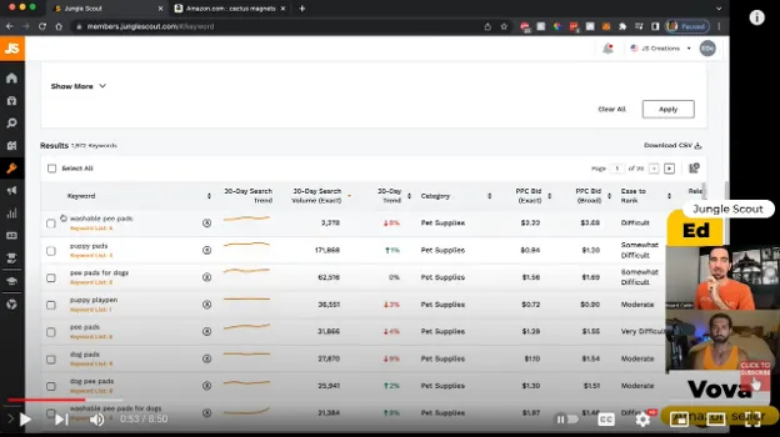Check the dog pee pads row checkbox
780x437 pixels.
51,386
